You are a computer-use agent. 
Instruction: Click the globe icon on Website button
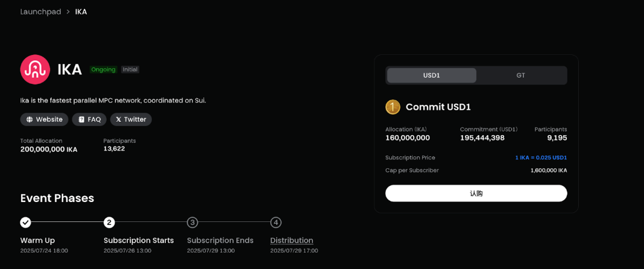(30, 119)
